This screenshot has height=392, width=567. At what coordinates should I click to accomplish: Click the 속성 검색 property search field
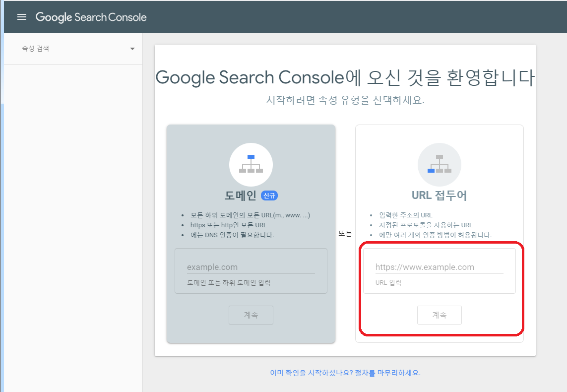coord(73,49)
